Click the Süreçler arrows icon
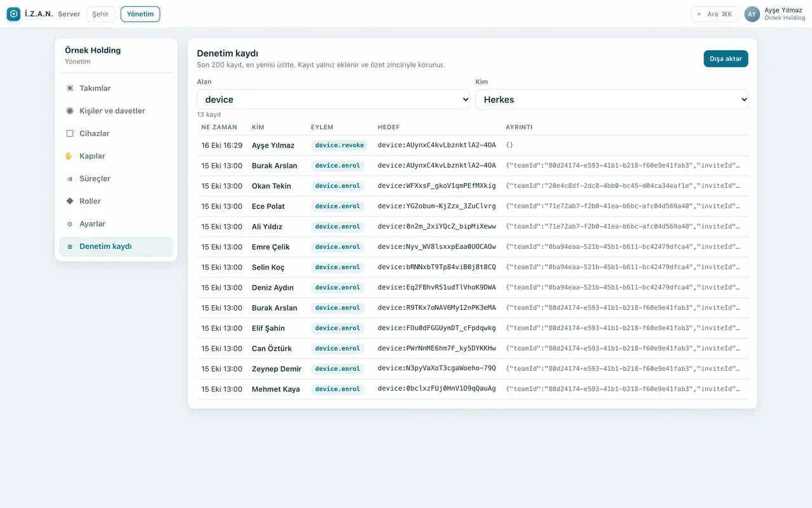 coord(70,179)
